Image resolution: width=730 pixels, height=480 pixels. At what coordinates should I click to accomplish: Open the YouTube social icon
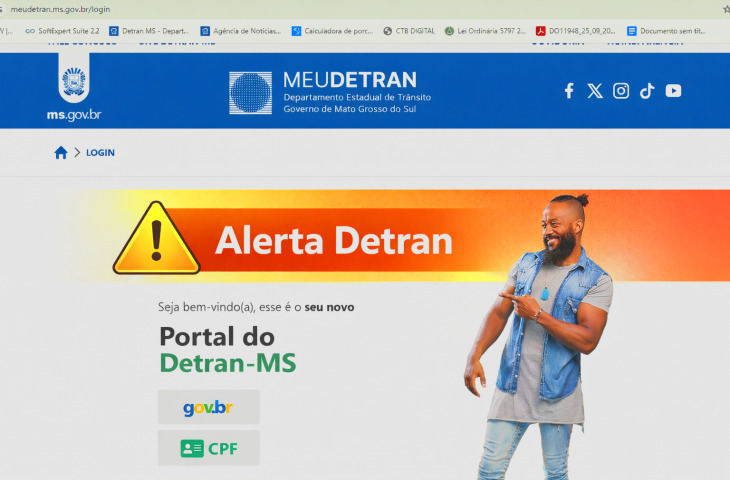point(673,91)
